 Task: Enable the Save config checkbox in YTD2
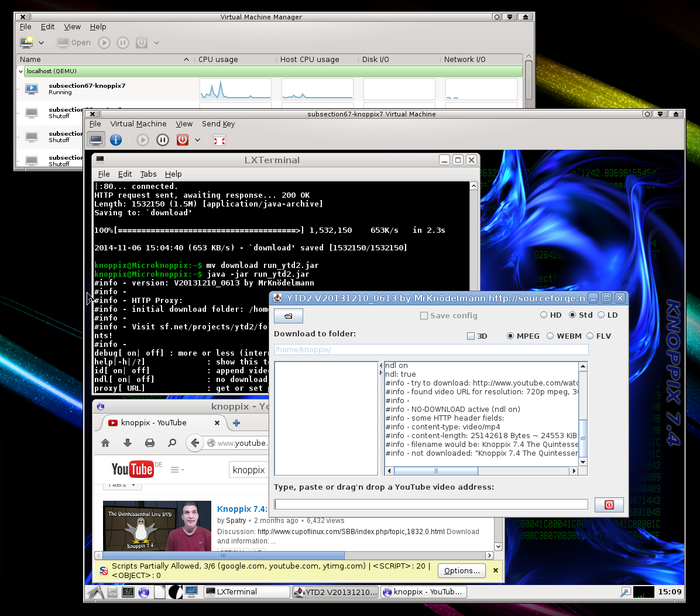pyautogui.click(x=424, y=315)
